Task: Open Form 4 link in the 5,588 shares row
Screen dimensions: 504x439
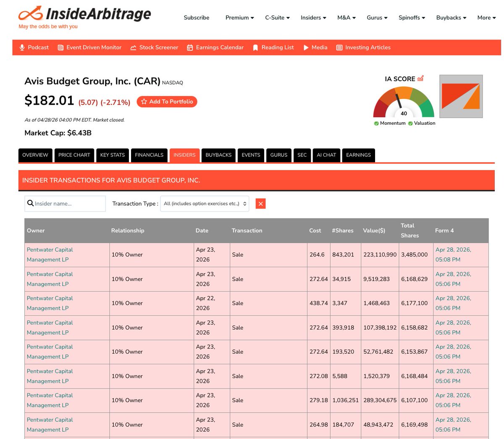Action: point(453,376)
